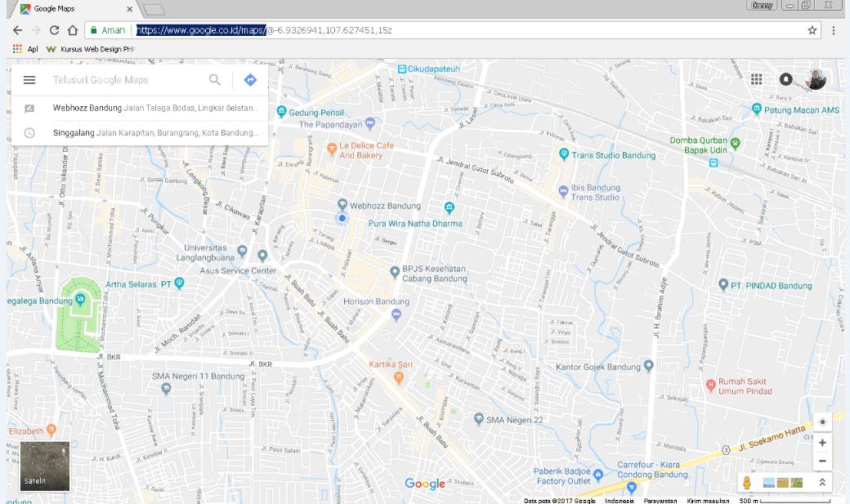
Task: Pick up the Street View pegman
Action: (x=746, y=482)
